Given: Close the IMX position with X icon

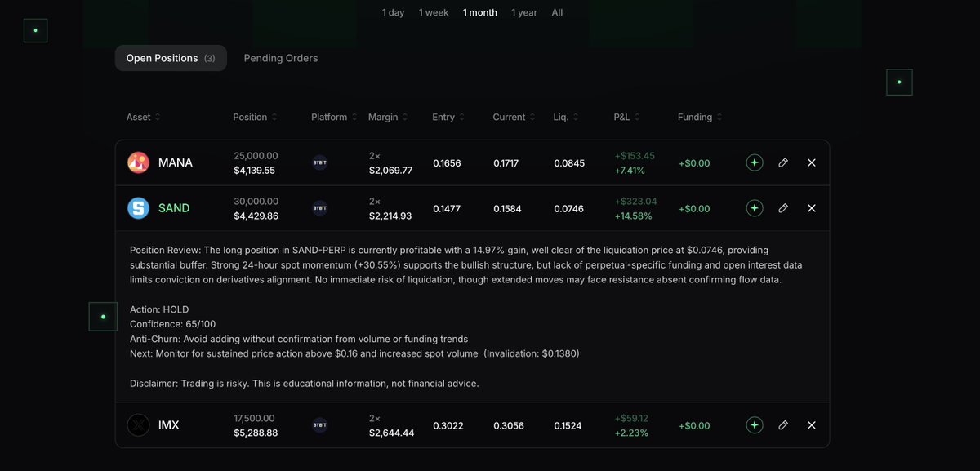Looking at the screenshot, I should [812, 425].
